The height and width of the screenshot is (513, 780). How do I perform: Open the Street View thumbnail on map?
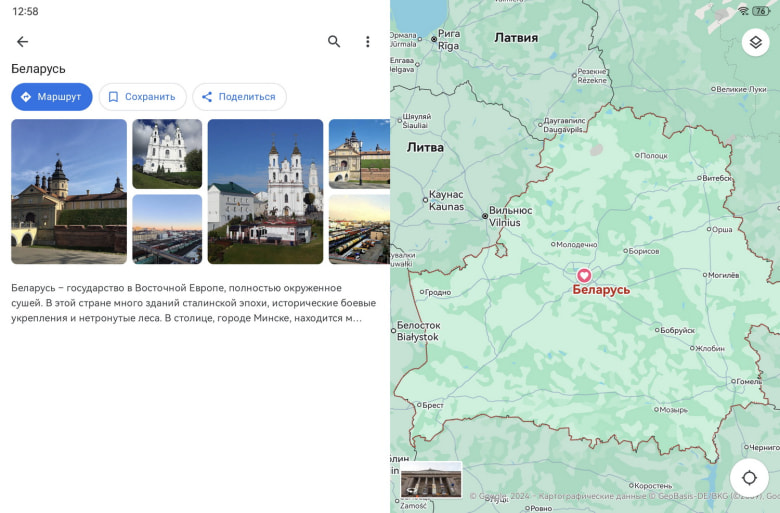431,480
